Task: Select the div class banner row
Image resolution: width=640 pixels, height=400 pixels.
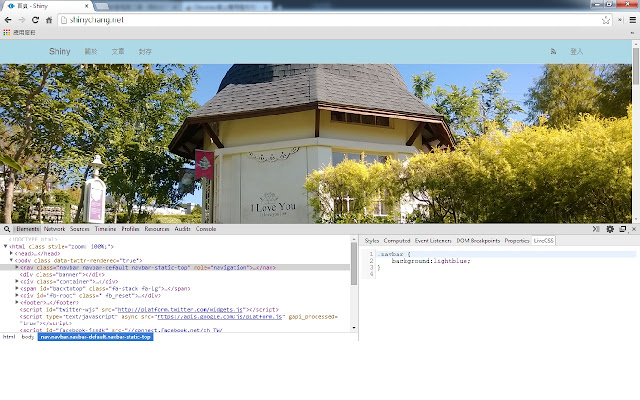Action: point(62,274)
